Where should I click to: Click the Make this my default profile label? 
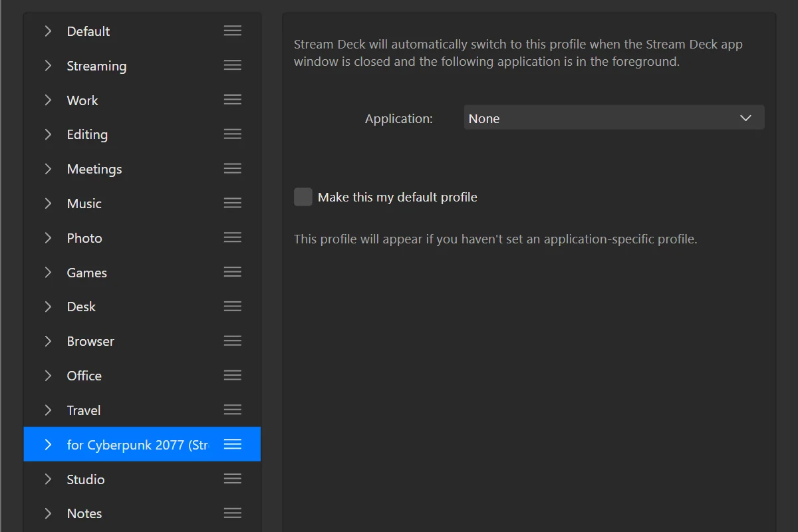point(398,198)
